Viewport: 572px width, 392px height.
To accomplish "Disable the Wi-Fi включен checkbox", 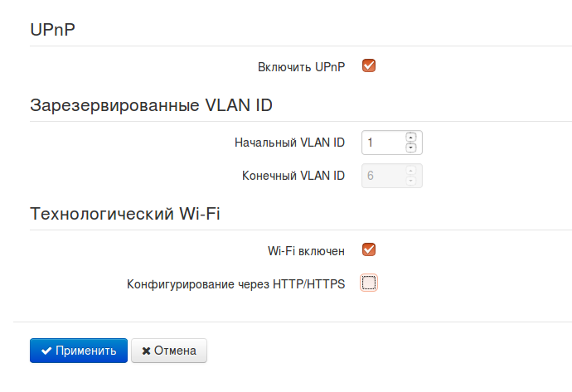I will pyautogui.click(x=370, y=249).
